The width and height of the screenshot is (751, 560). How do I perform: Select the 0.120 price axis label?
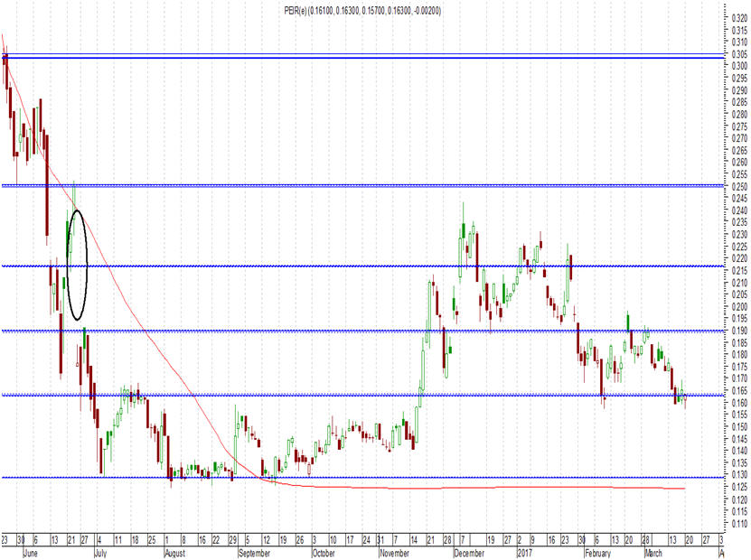coord(739,499)
